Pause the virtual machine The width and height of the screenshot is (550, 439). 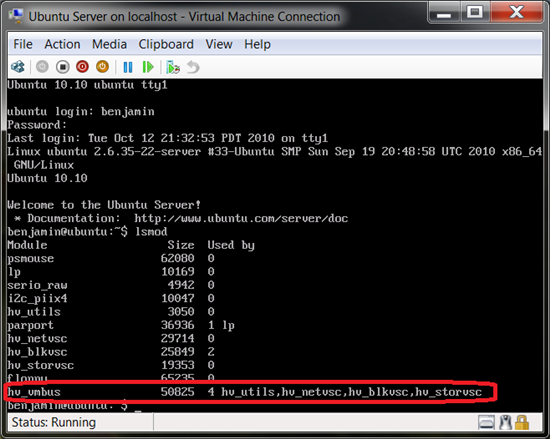coord(128,67)
